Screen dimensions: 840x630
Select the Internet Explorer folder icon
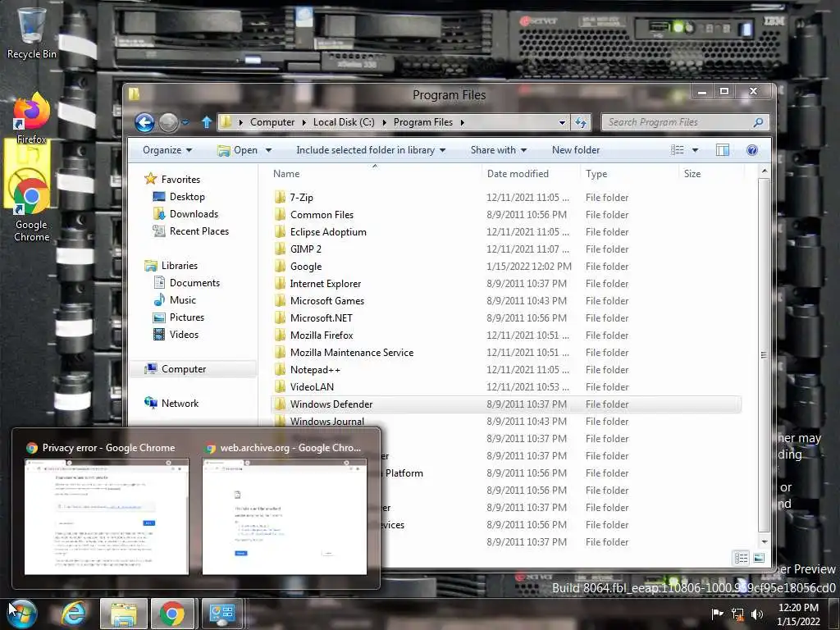point(280,283)
